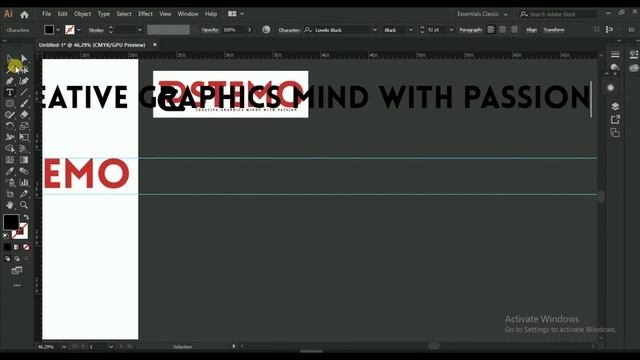Expand font size dropdown

pyautogui.click(x=451, y=30)
